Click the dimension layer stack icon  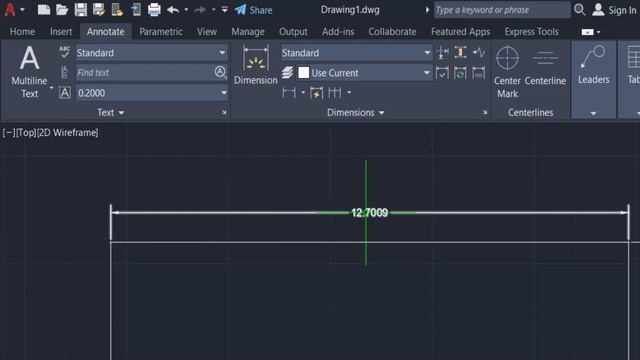coord(287,73)
